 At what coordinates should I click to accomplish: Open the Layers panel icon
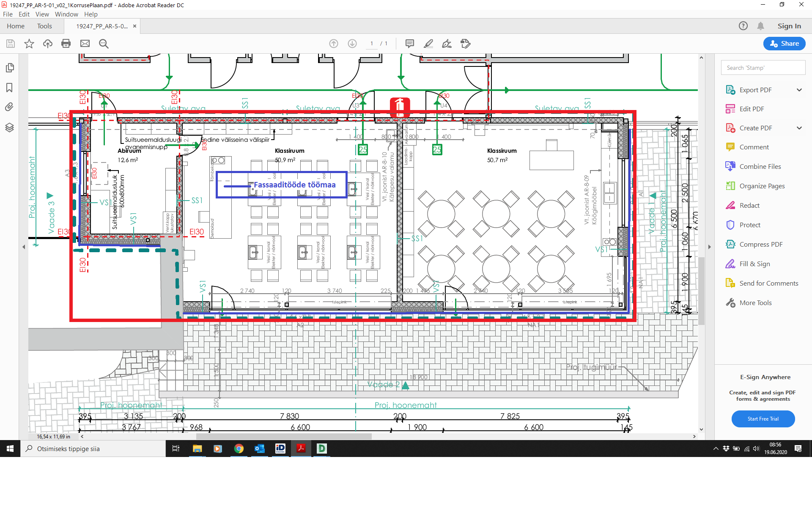[x=9, y=127]
